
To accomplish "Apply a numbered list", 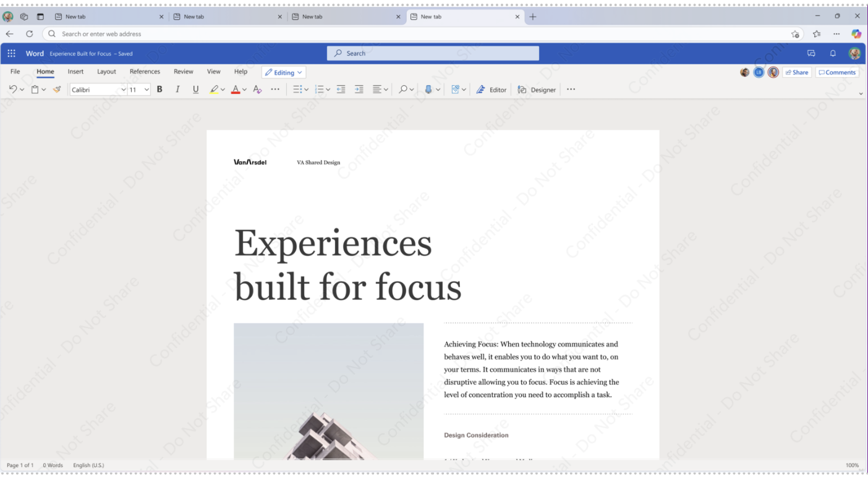I will 319,90.
